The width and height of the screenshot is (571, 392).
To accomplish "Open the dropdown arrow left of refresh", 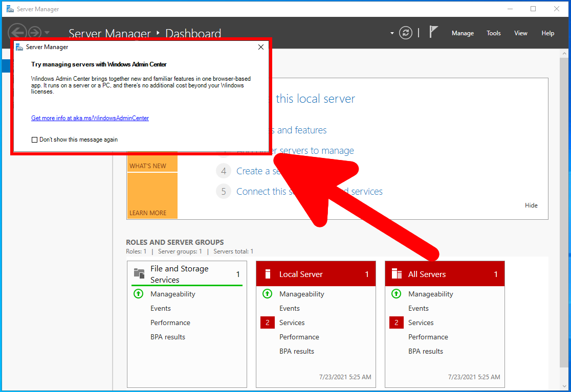I will [x=392, y=33].
